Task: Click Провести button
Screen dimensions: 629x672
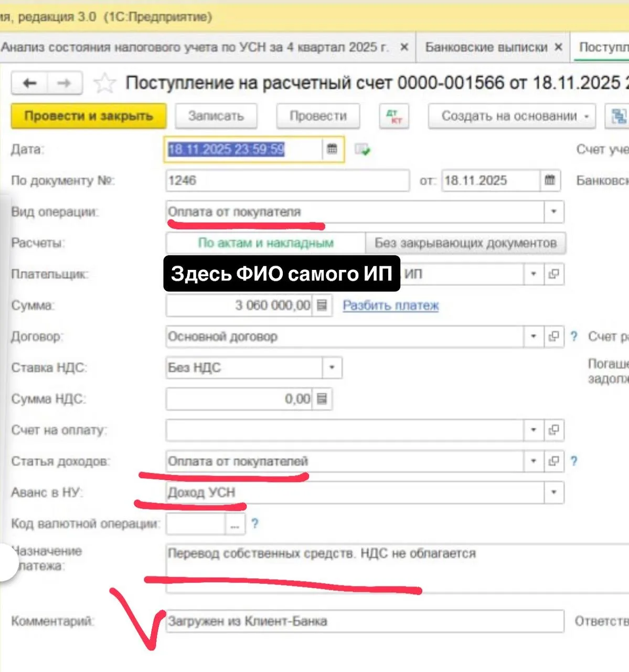Action: (318, 116)
